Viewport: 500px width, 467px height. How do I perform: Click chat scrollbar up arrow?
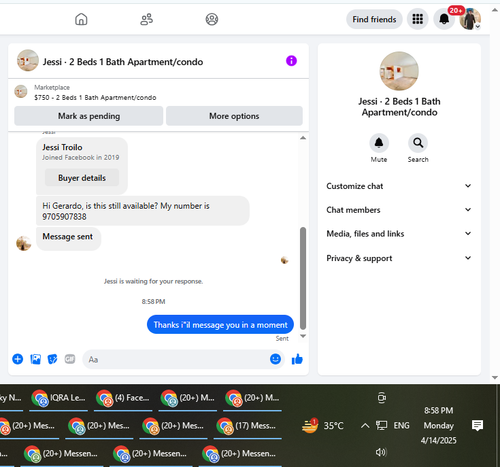click(x=303, y=138)
